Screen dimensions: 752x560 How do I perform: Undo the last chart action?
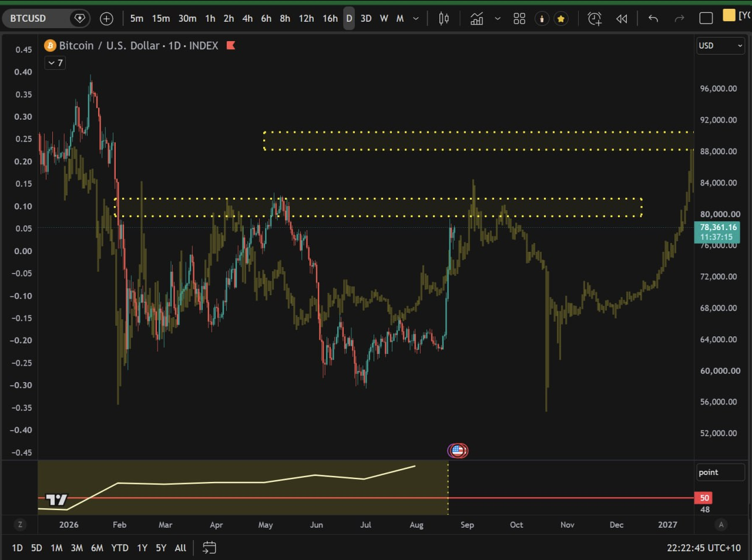point(653,19)
